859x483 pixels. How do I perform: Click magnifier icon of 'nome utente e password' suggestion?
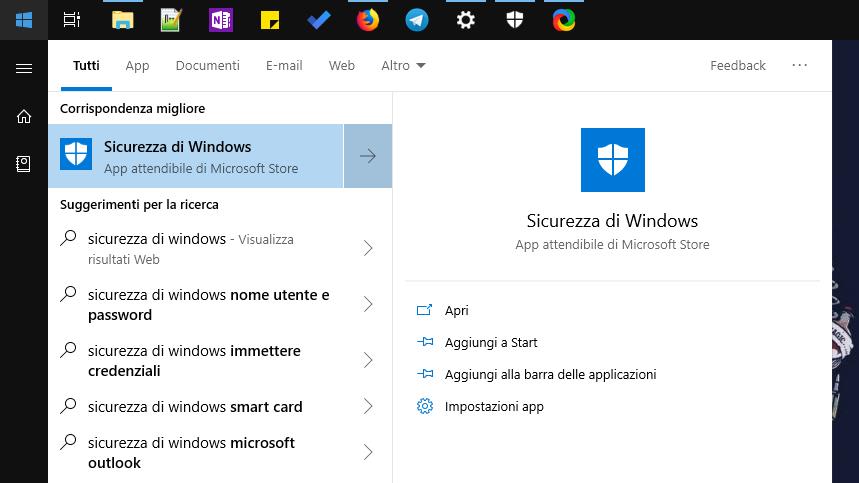(68, 294)
